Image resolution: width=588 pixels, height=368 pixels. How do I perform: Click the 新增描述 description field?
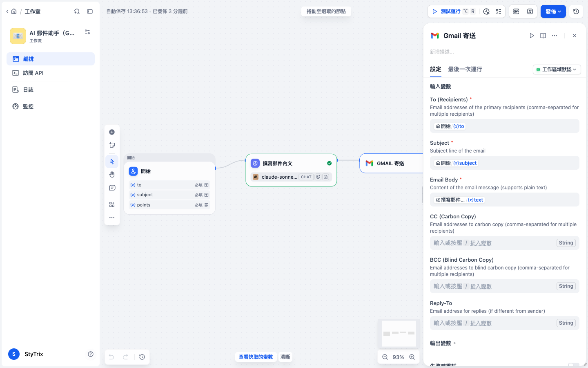click(x=505, y=52)
